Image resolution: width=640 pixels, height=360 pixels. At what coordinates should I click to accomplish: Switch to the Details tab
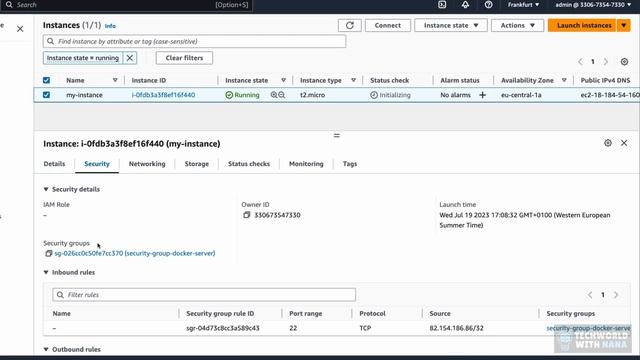point(54,164)
